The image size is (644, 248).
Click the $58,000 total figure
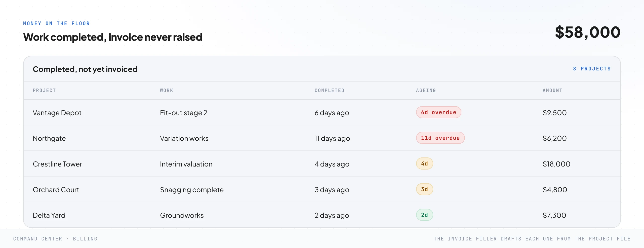(x=588, y=32)
